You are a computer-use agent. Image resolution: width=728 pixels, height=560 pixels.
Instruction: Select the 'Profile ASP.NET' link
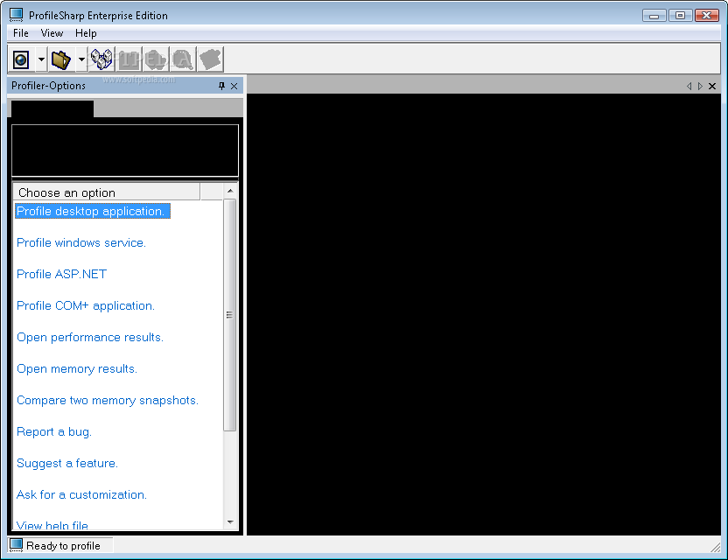pyautogui.click(x=62, y=274)
